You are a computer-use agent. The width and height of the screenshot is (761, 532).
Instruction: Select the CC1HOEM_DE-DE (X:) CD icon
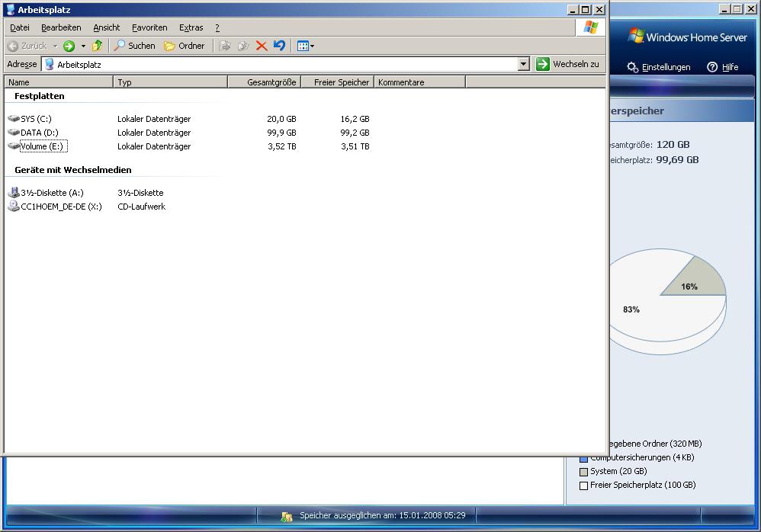(14, 206)
